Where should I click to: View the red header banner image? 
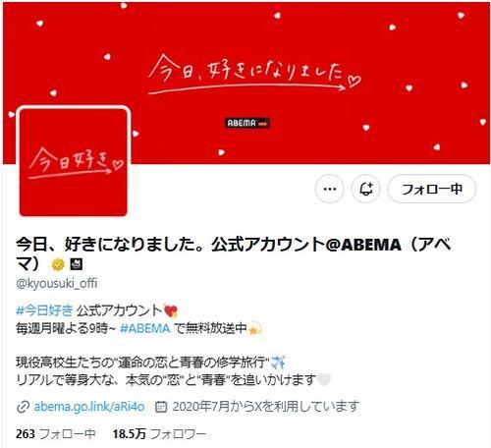click(246, 83)
